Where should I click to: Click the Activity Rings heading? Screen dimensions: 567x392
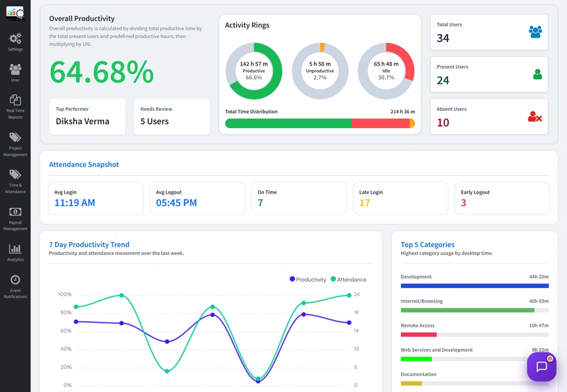tap(247, 25)
